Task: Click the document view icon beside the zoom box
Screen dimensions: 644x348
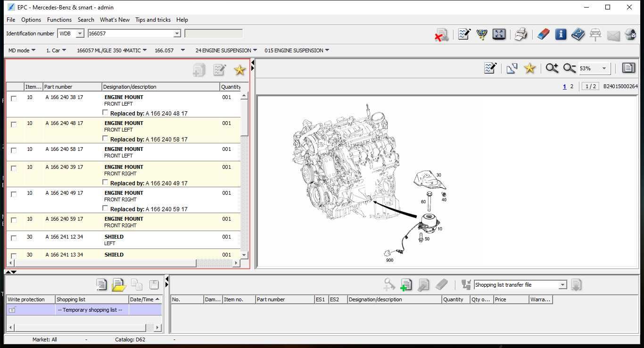Action: click(628, 68)
